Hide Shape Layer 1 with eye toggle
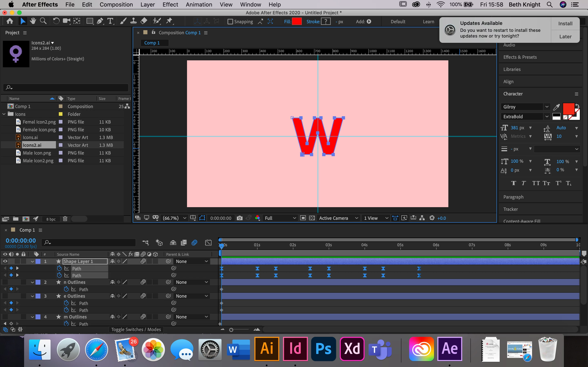Viewport: 588px width, 367px height. 5,261
